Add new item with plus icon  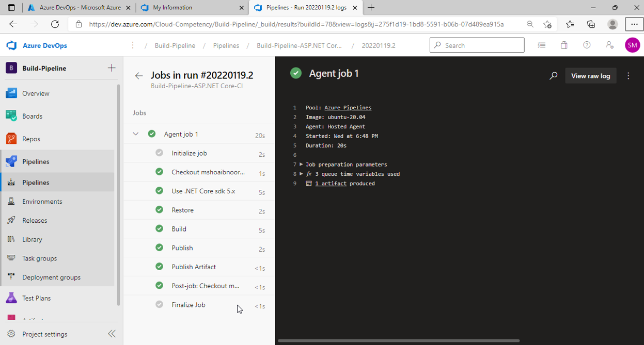tap(112, 68)
